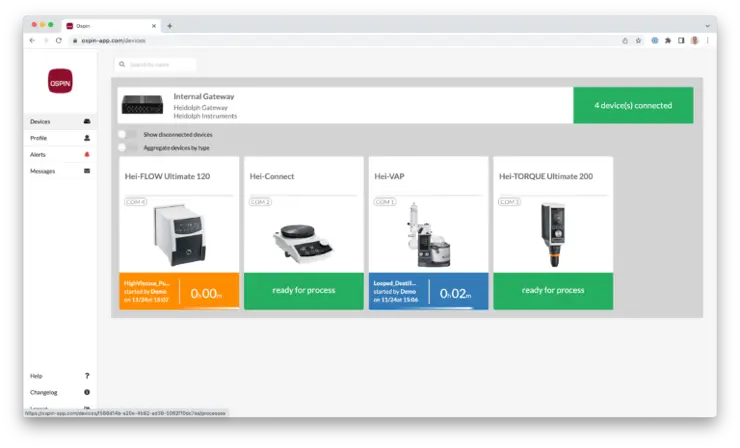
Task: Click the Hei-Connect hotplate image
Action: pyautogui.click(x=303, y=243)
